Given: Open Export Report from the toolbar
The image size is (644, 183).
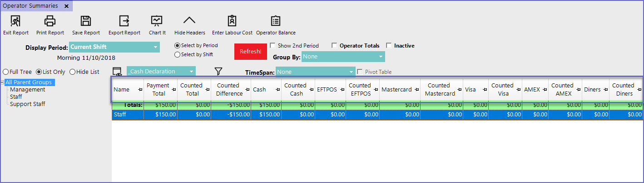Looking at the screenshot, I should point(124,21).
